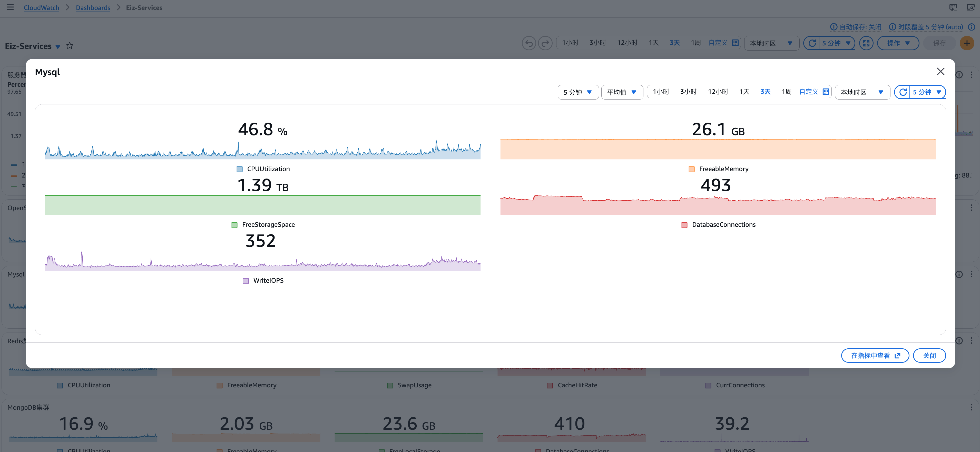980x452 pixels.
Task: Open the hamburger navigation menu
Action: point(10,7)
